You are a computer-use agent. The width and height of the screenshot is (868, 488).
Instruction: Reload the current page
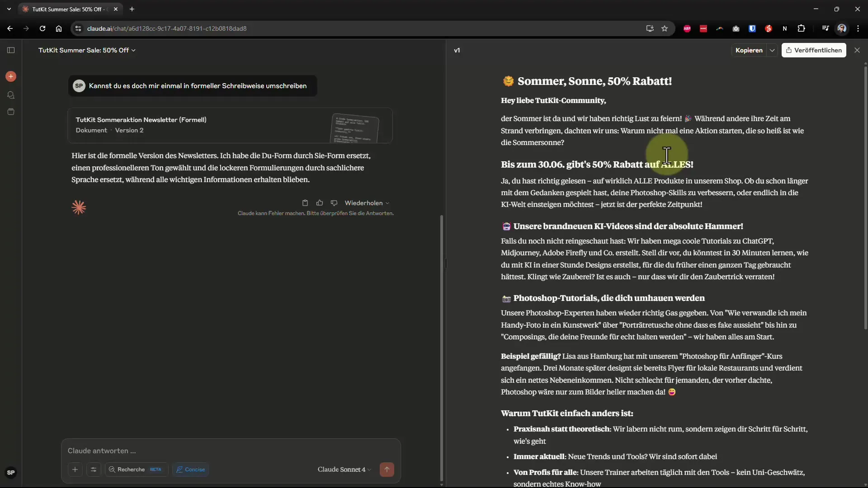42,28
